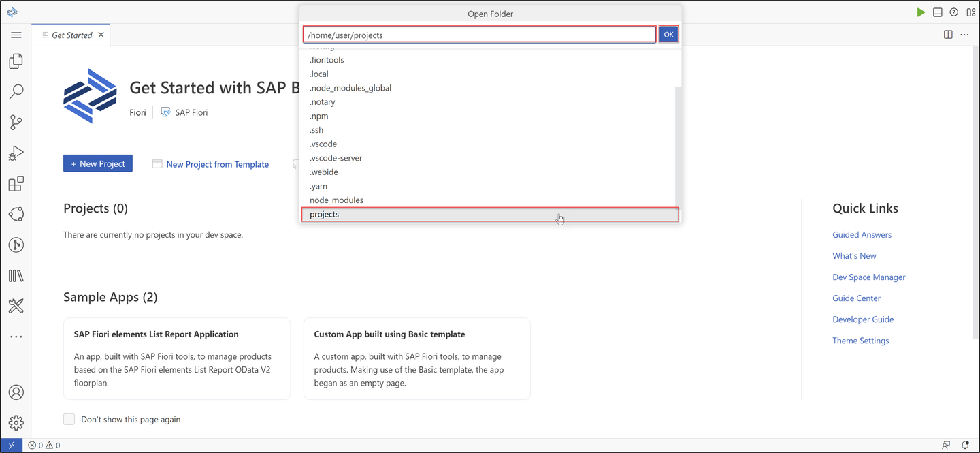Open the Guide Center link
This screenshot has width=980, height=453.
pyautogui.click(x=856, y=298)
